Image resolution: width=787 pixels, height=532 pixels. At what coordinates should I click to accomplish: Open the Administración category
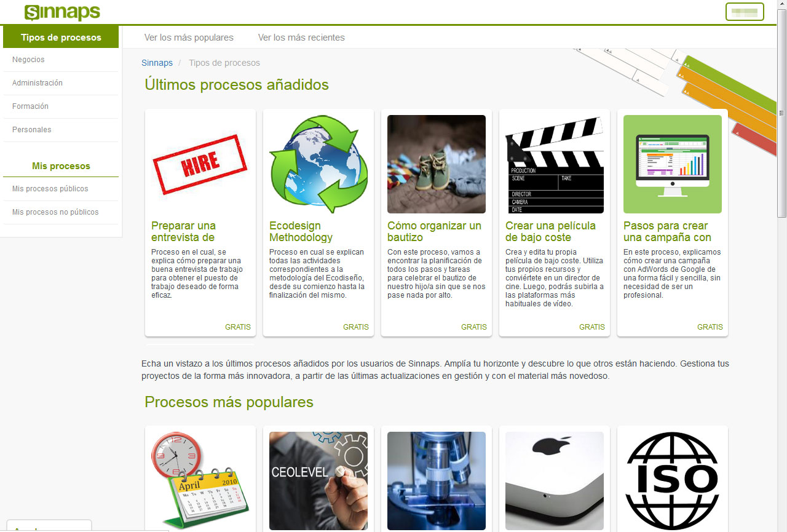pyautogui.click(x=38, y=83)
